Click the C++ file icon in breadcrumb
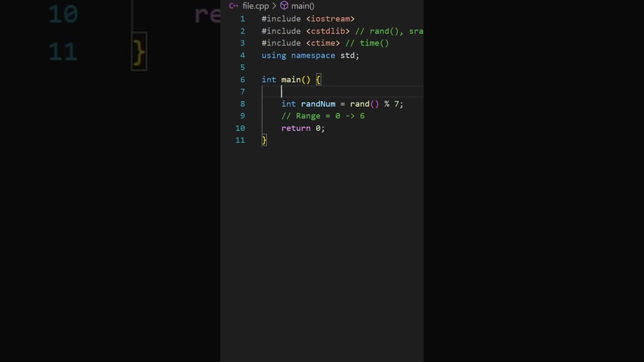 (x=233, y=6)
